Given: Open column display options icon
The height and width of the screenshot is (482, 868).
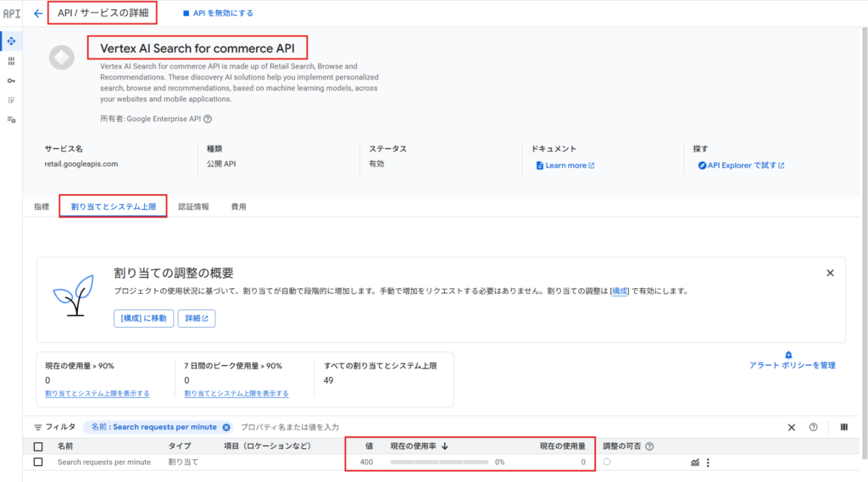Looking at the screenshot, I should (844, 427).
